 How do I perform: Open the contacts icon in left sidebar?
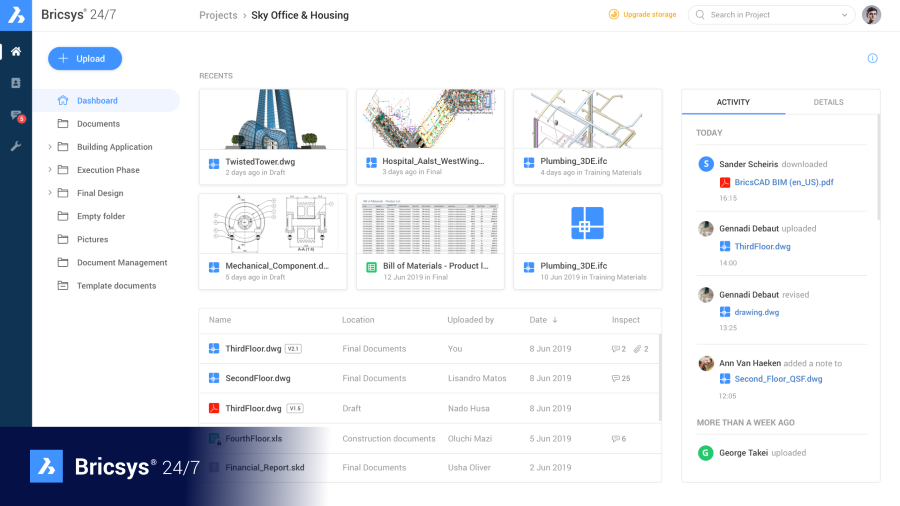(x=16, y=83)
